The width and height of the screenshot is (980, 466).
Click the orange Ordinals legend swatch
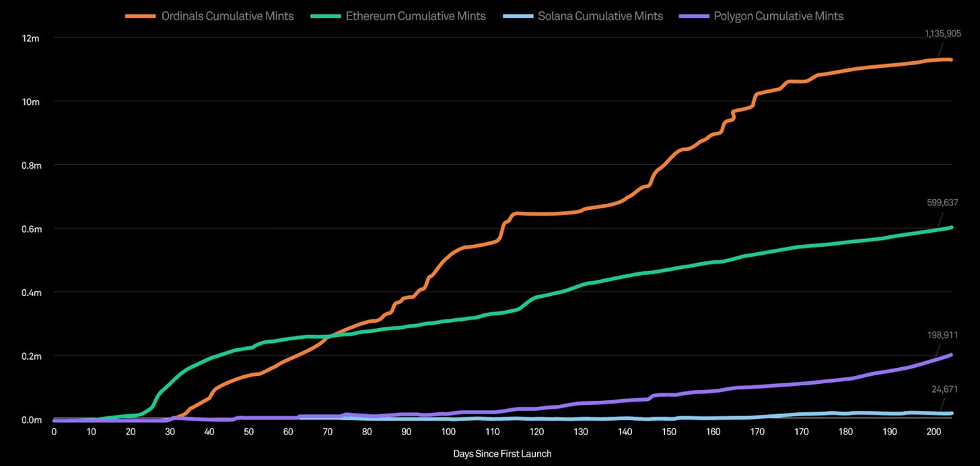coord(141,15)
